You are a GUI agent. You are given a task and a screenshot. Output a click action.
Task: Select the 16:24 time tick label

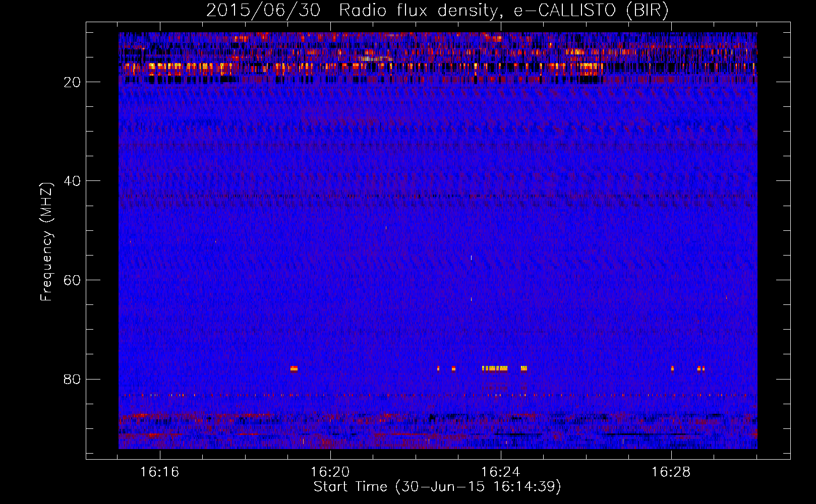coord(501,472)
